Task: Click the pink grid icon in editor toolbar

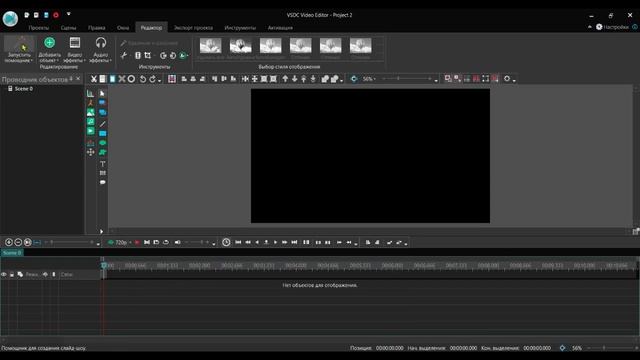Action: [x=172, y=79]
